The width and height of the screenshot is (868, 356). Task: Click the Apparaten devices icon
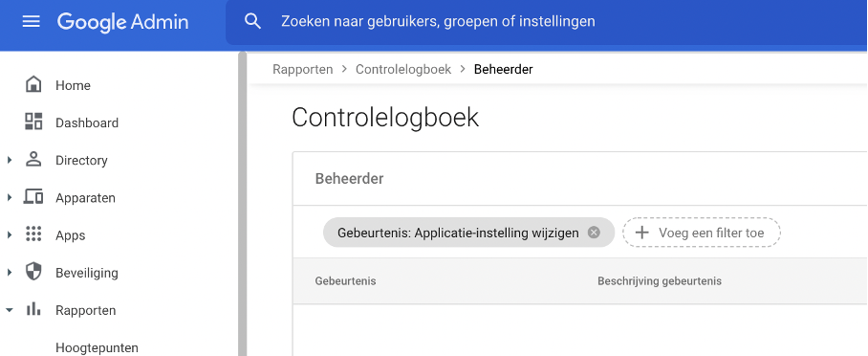coord(33,197)
